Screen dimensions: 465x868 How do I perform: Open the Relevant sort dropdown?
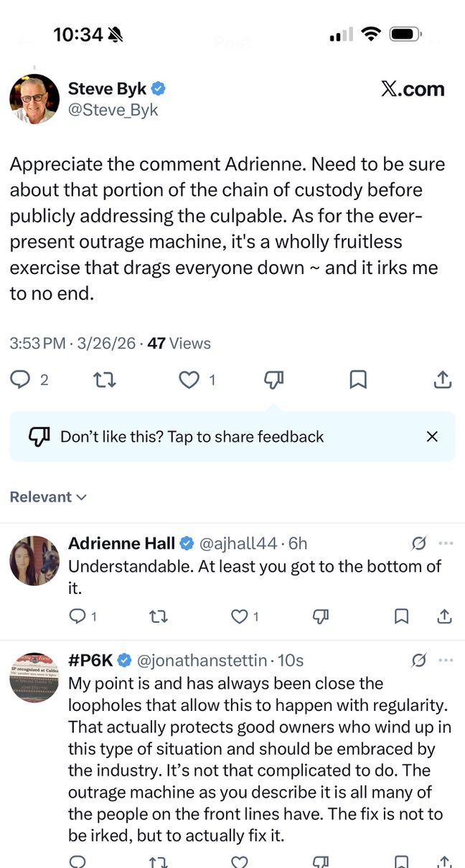[48, 497]
